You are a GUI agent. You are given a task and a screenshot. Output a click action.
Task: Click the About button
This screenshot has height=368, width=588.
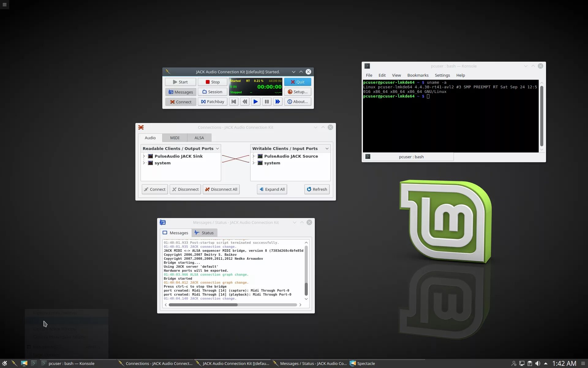pyautogui.click(x=297, y=102)
